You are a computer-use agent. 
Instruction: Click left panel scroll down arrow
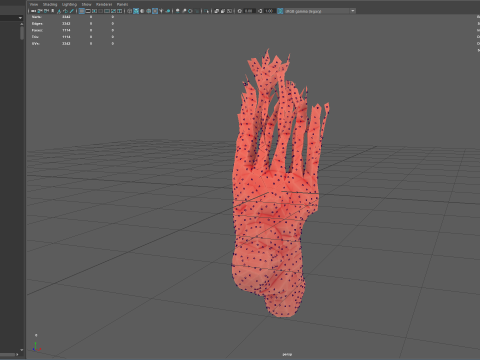tap(22, 350)
